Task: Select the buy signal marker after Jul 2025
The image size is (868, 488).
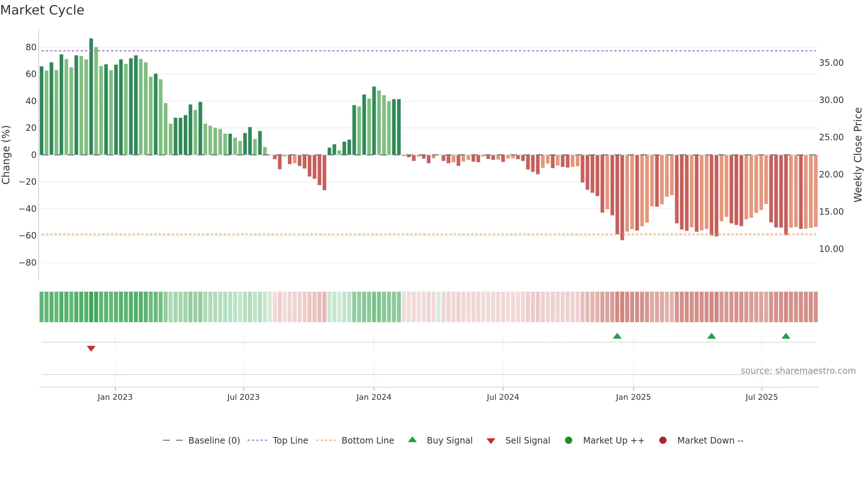Action: pos(786,336)
